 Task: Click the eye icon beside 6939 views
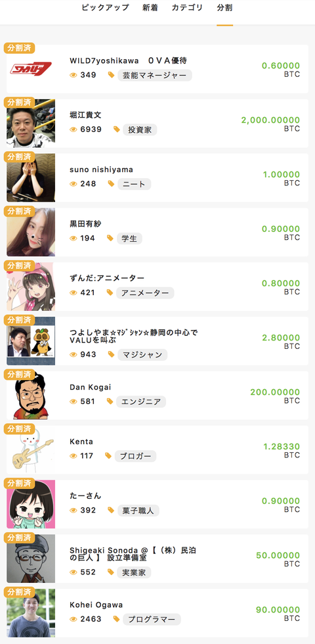(73, 129)
